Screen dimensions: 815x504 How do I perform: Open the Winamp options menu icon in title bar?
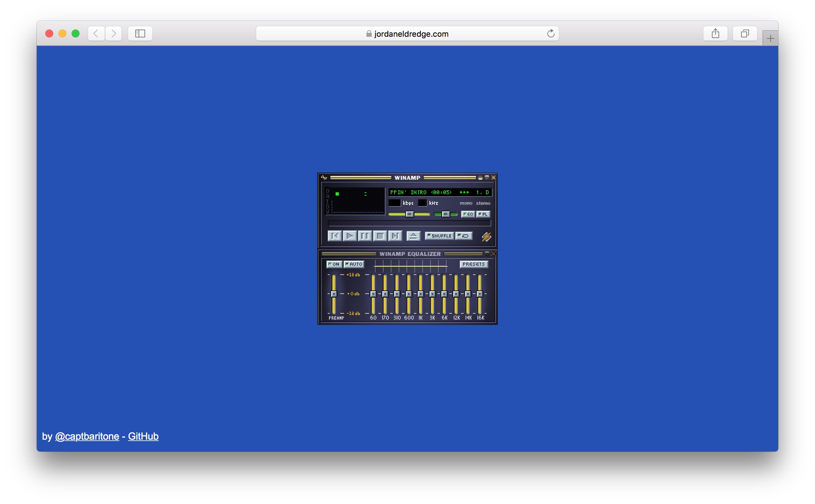[x=324, y=178]
